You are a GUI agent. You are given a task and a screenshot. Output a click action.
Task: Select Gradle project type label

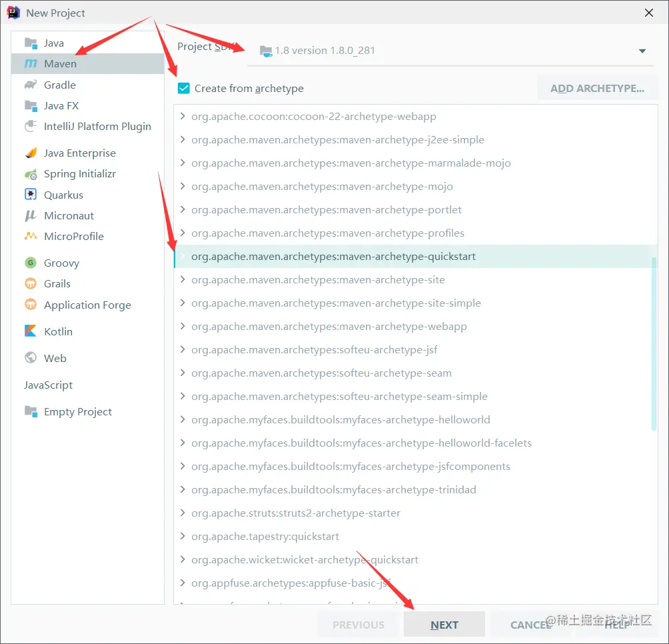coord(60,85)
